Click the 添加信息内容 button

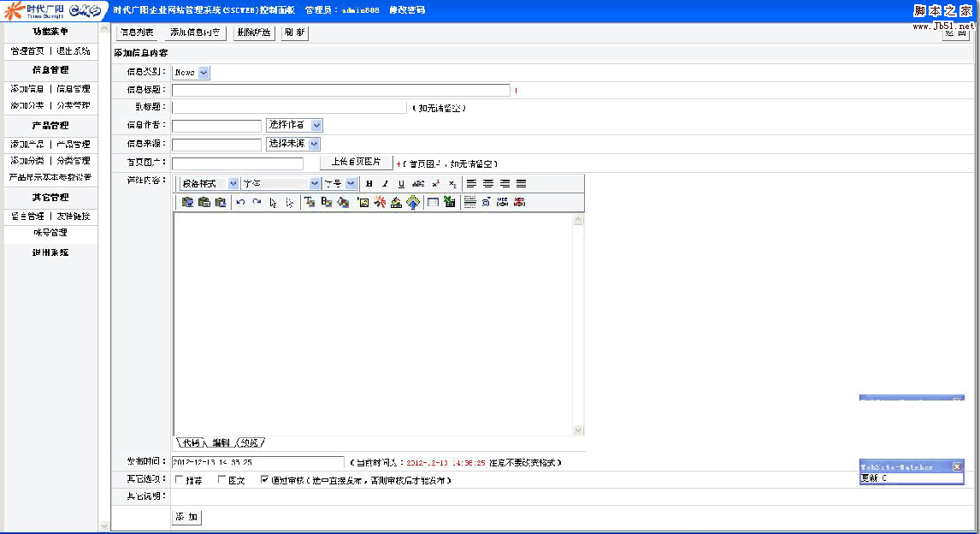pos(195,33)
